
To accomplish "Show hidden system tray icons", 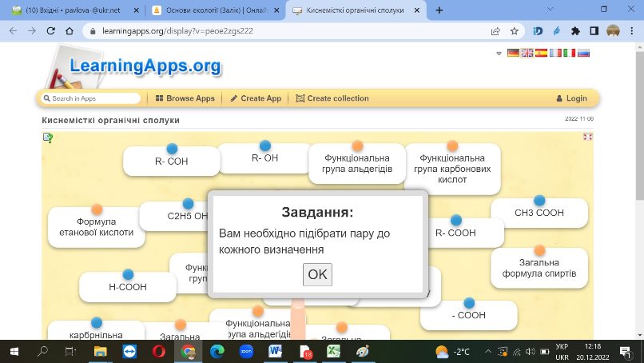I will pyautogui.click(x=488, y=352).
